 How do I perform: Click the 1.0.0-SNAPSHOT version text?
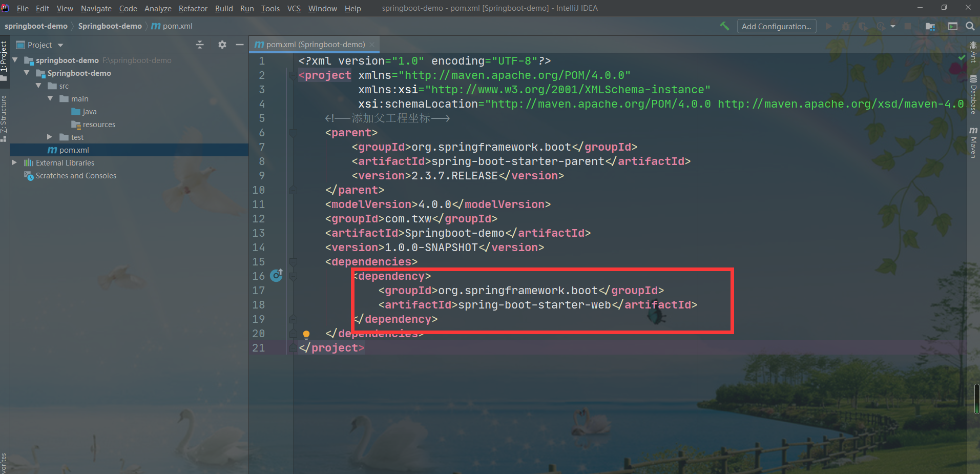[x=431, y=248]
